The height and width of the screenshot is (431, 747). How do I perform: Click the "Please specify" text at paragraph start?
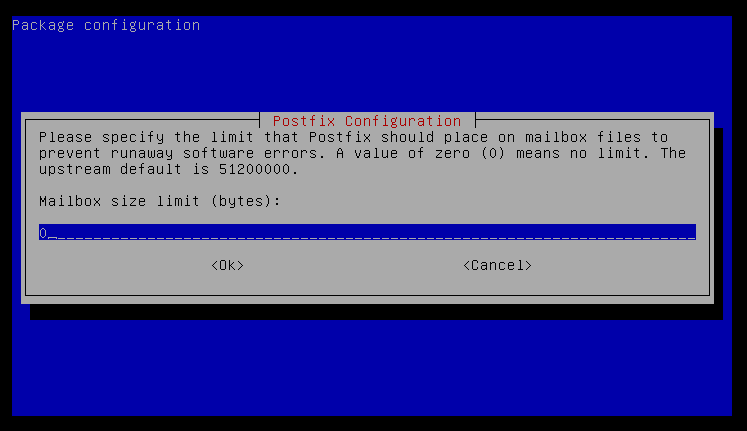101,137
